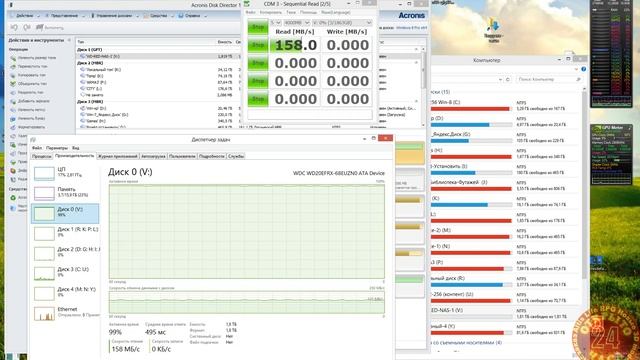Select Диск 1 (R: K: P: L:) entry

pos(65,233)
